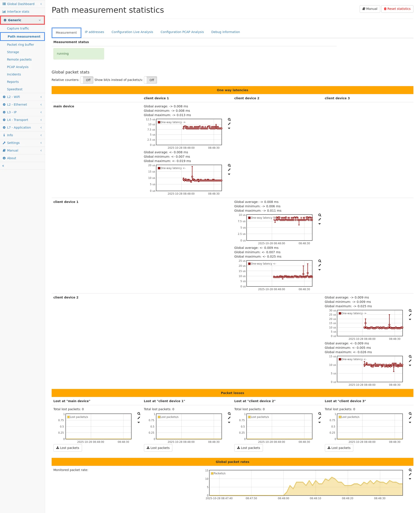Click the About info icon entry
Image resolution: width=420 pixels, height=513 pixels.
(x=4, y=158)
